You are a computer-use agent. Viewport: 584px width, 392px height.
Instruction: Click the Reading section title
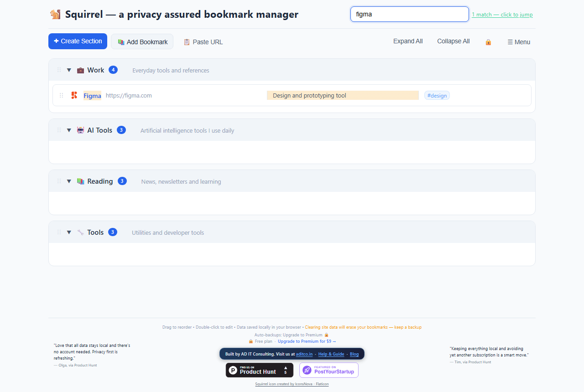pos(100,181)
